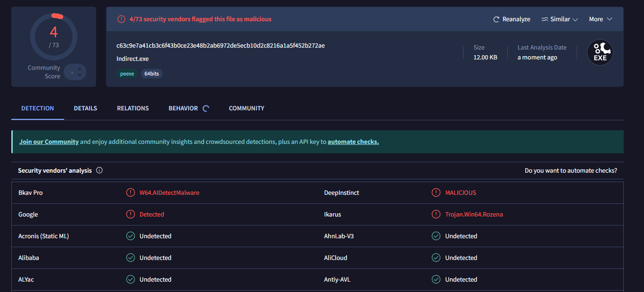Click the a moment ago analysis date
The image size is (644, 292).
pos(537,58)
